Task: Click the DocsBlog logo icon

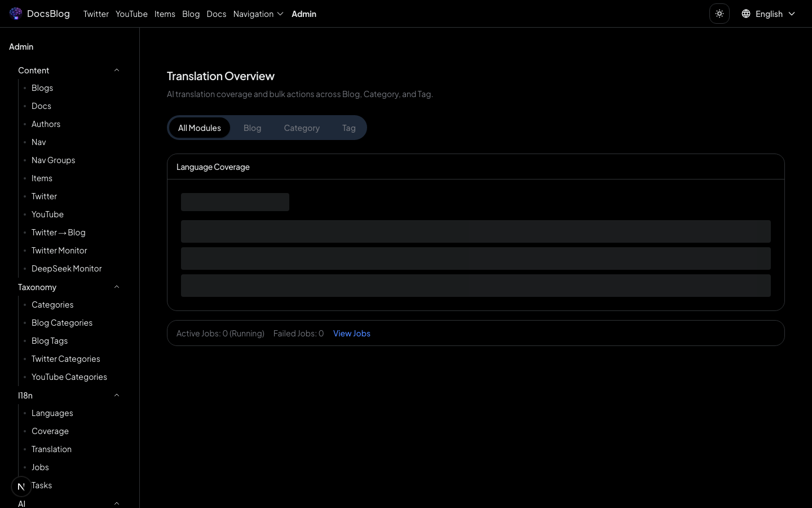Action: (x=16, y=14)
